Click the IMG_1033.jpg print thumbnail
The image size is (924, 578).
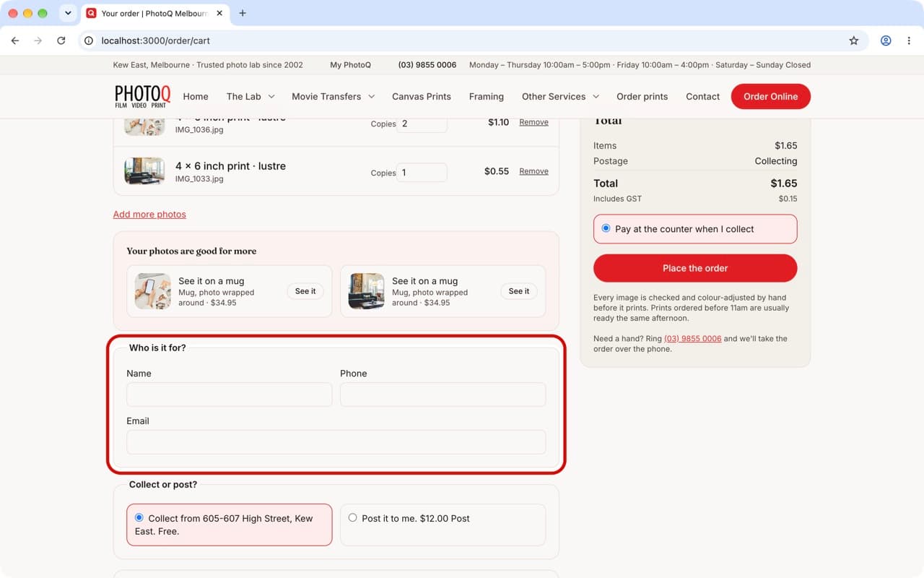pos(144,171)
